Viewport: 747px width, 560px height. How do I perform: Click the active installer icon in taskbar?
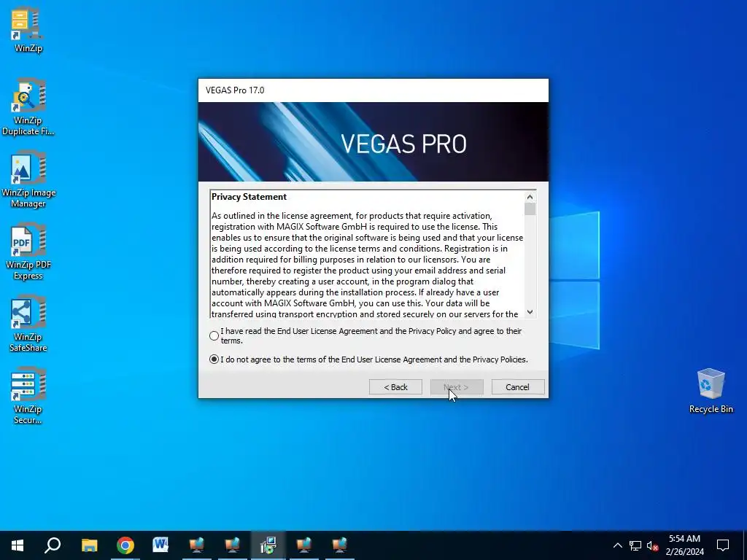pos(268,545)
